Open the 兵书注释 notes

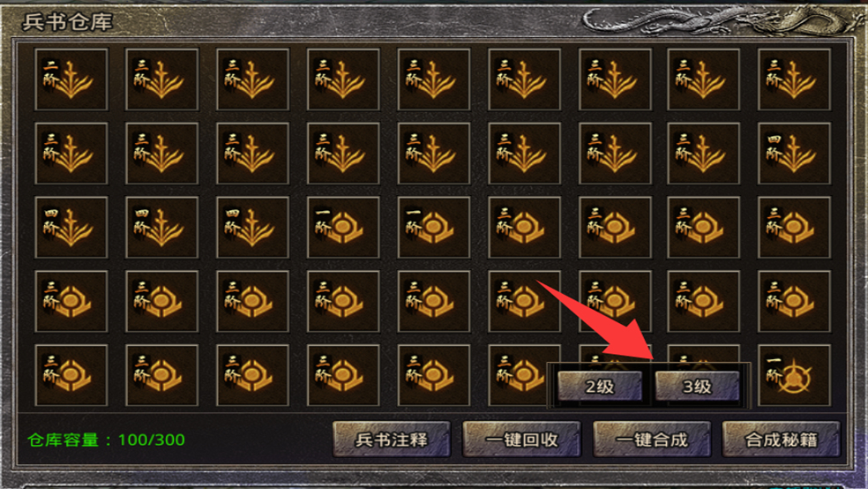tap(392, 440)
